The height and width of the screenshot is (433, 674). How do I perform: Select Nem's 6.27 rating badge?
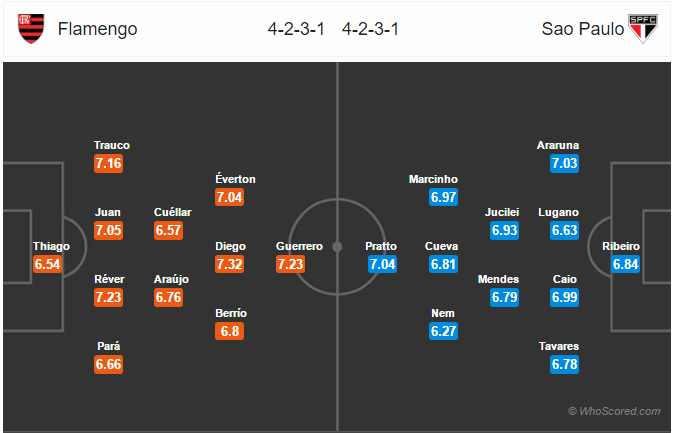click(x=443, y=331)
